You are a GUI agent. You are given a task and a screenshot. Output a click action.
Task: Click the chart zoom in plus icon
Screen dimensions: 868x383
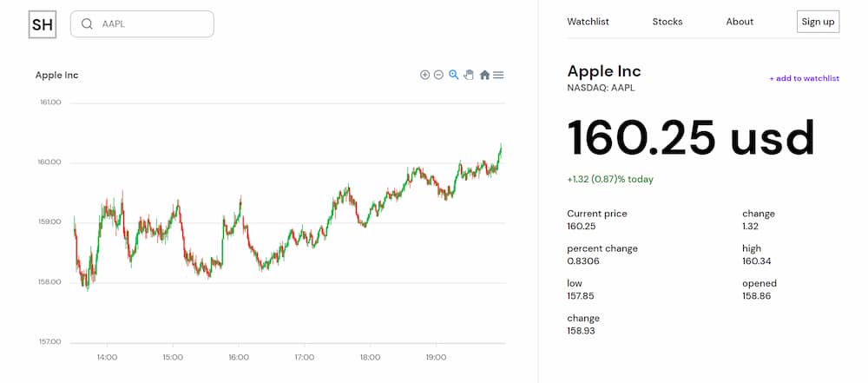point(424,75)
